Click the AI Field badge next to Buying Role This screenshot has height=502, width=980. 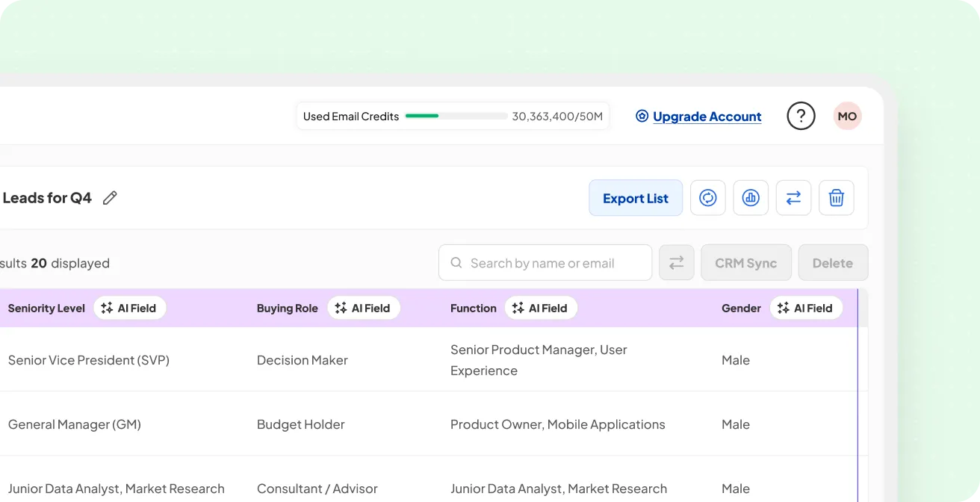point(363,308)
